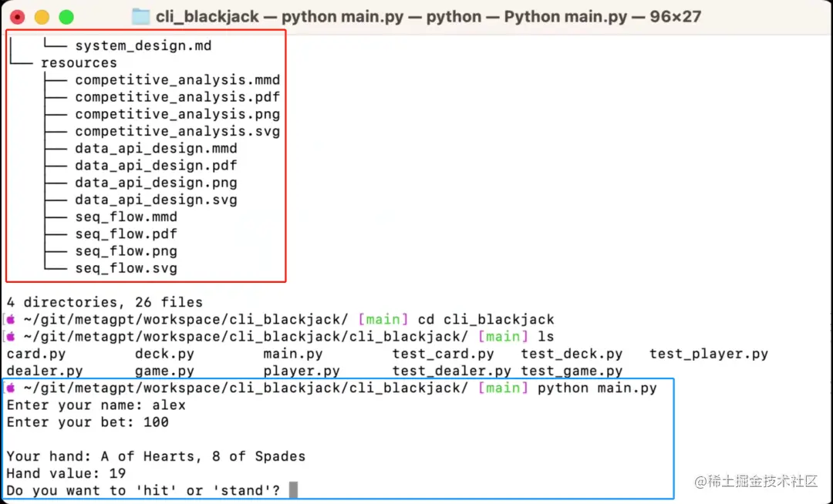833x504 pixels.
Task: Click test_card.py in the ls output
Action: 443,354
